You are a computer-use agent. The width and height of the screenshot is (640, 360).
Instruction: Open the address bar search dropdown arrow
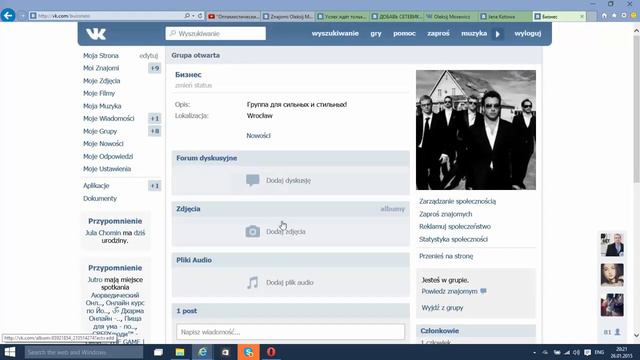point(193,16)
